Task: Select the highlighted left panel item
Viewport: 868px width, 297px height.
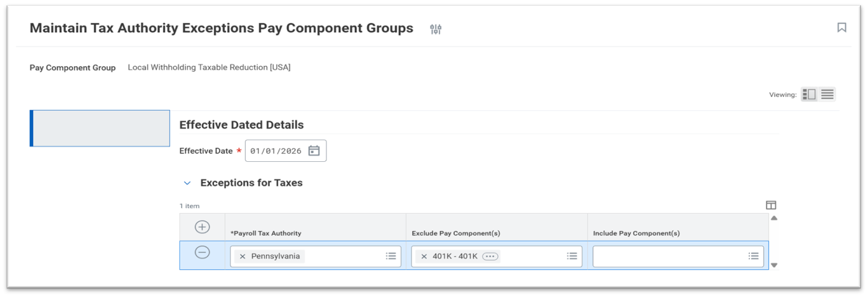Action: [x=100, y=128]
